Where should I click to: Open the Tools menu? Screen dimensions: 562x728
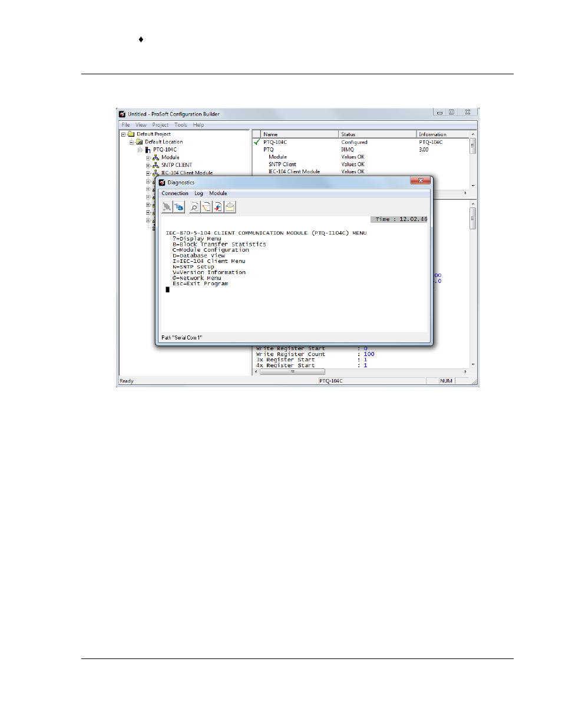click(x=181, y=125)
